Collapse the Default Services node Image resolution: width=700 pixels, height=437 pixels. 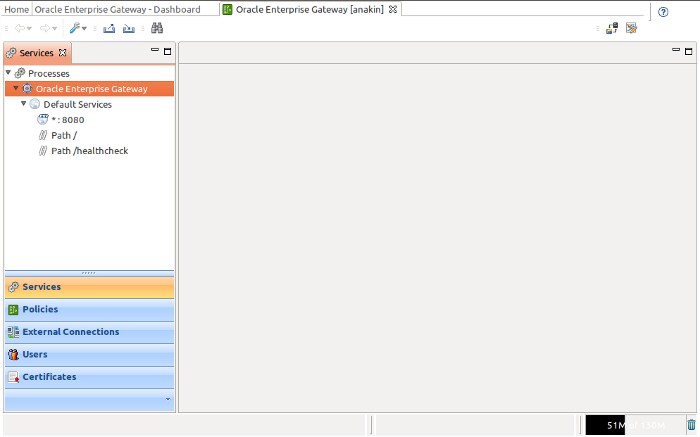[x=23, y=103]
